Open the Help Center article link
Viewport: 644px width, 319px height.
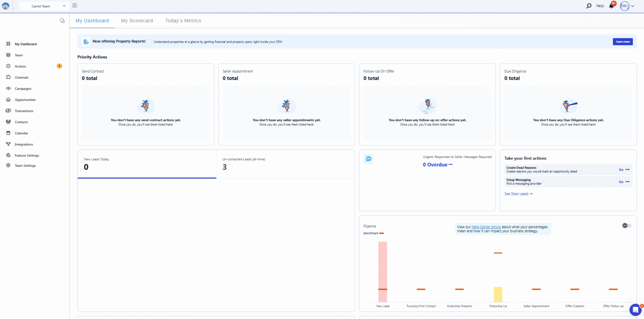click(486, 227)
